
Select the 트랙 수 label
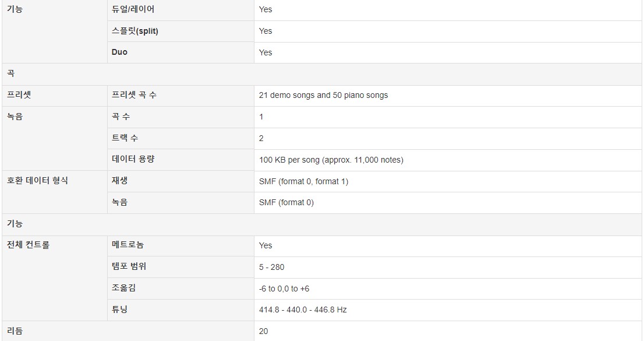click(125, 138)
